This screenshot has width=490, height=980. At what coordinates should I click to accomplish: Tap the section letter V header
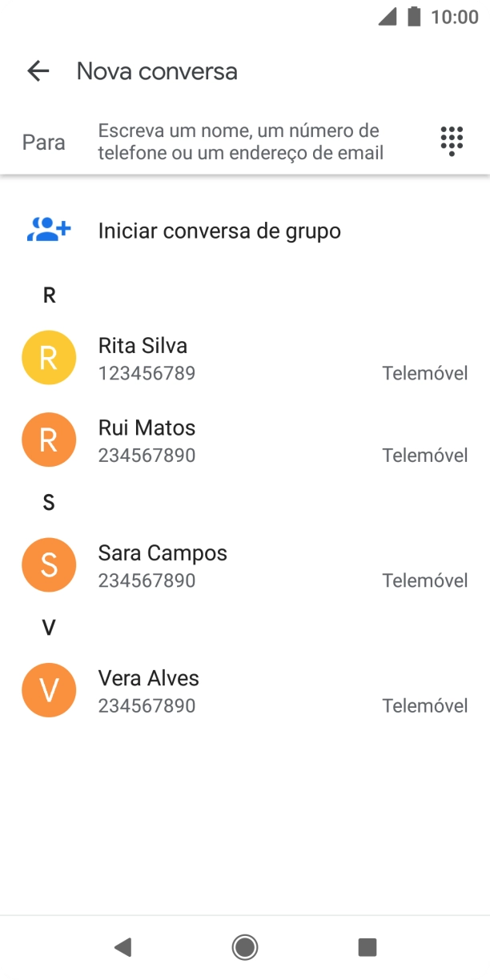49,629
